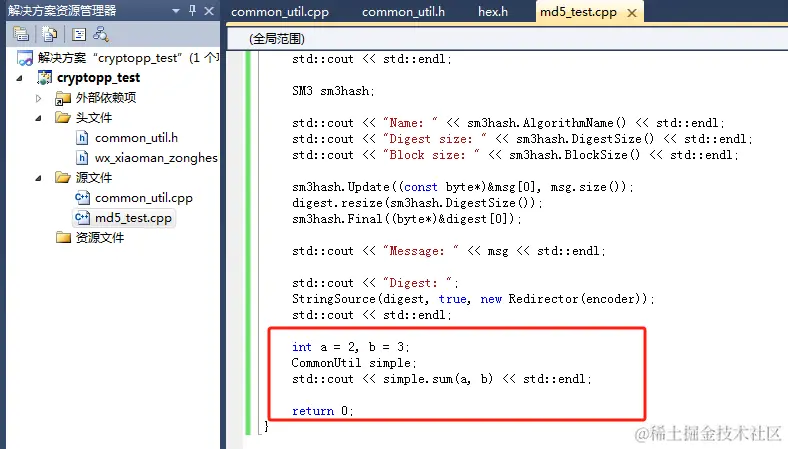Click the first Solution Explorer toolbar icon
The height and width of the screenshot is (449, 788).
pos(21,34)
